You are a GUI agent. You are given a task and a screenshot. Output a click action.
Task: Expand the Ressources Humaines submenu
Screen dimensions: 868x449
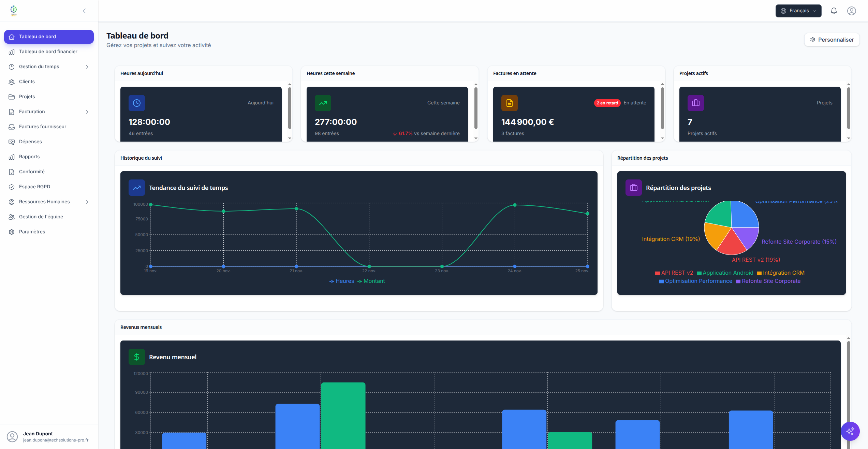(87, 202)
